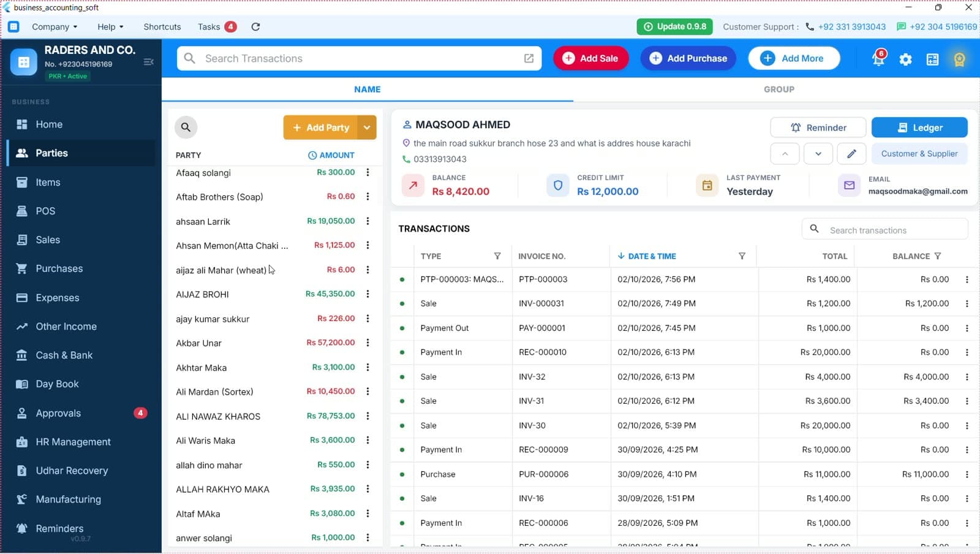Open settings gear icon

(x=905, y=59)
